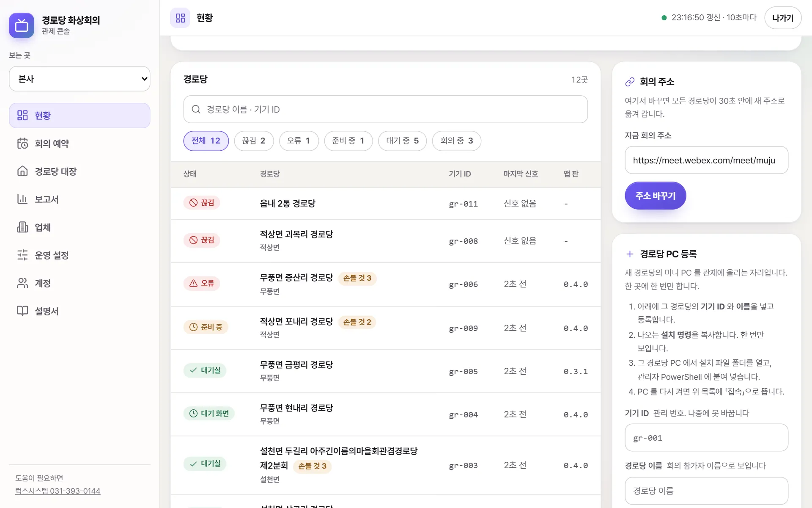
Task: Click the 경로당 대장 home icon
Action: point(22,171)
